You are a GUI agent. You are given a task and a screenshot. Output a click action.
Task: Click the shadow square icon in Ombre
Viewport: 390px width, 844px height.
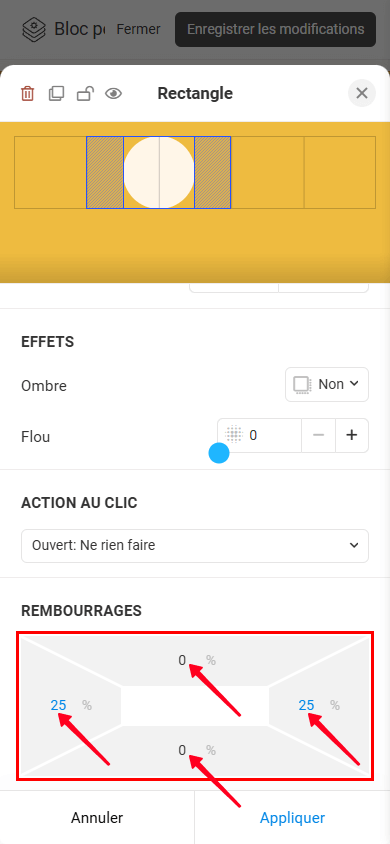pos(302,385)
